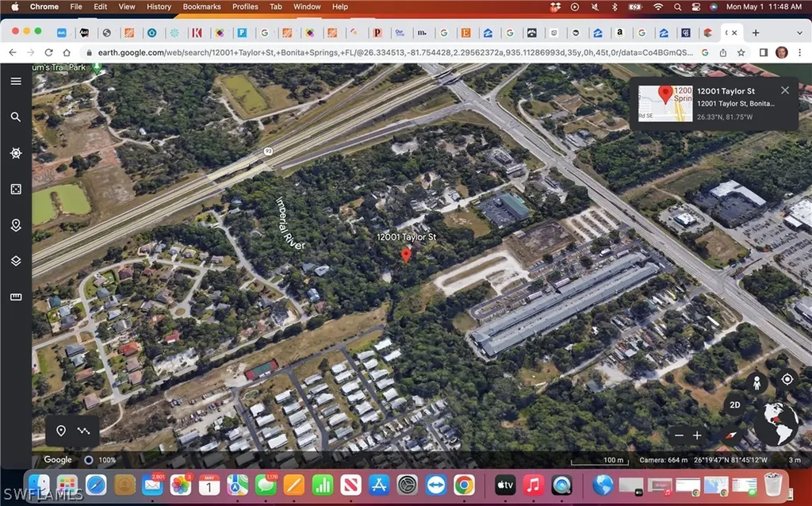Open Map Style layers icon
Screen dimensions: 812x506
pos(16,260)
